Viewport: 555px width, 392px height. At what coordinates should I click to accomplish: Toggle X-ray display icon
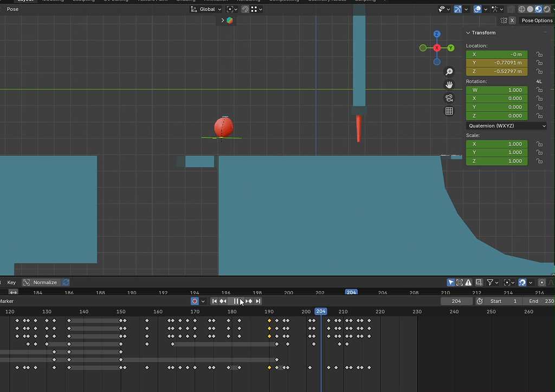click(511, 9)
